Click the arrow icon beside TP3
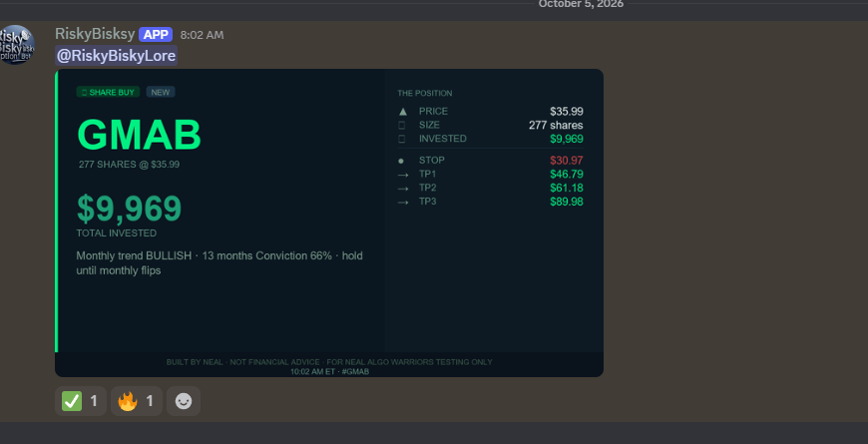Viewport: 868px width, 444px height. (403, 203)
